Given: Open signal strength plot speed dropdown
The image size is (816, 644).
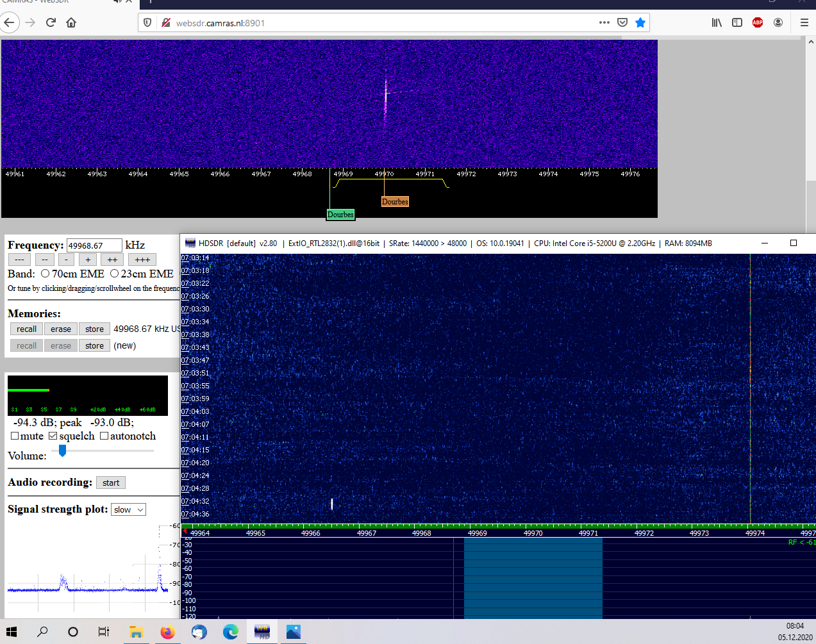Looking at the screenshot, I should [x=128, y=509].
